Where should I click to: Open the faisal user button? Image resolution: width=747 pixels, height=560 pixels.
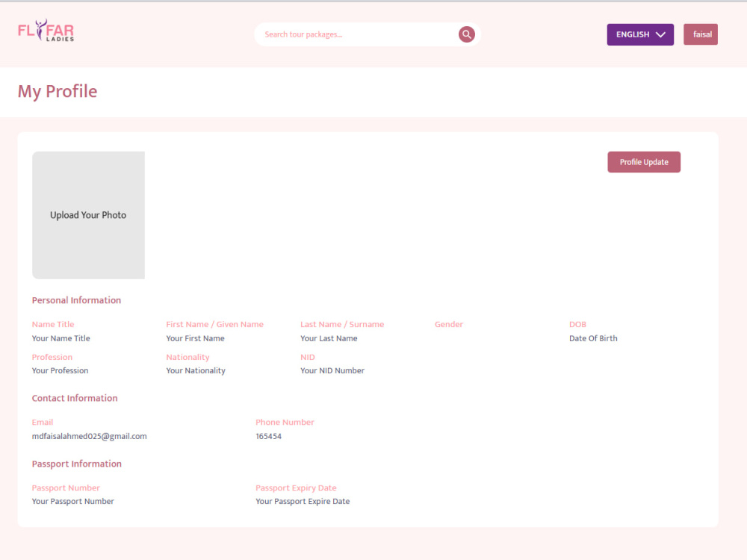(701, 34)
